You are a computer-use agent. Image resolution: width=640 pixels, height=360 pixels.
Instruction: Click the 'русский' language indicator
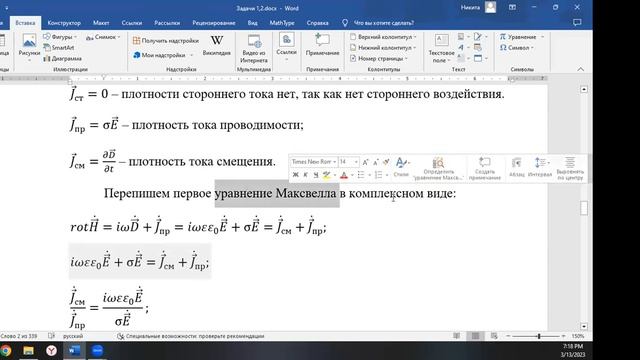[x=73, y=336]
